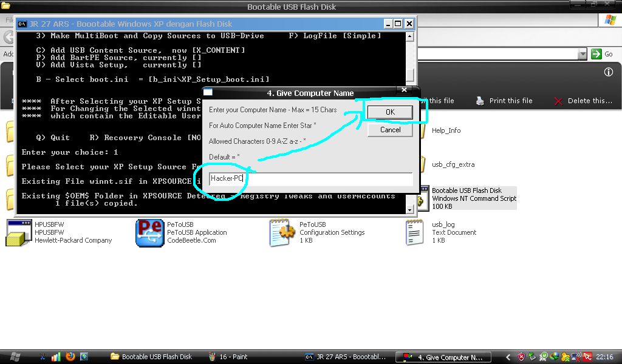The image size is (622, 364).
Task: Open the Help_Info folder
Action: [446, 130]
